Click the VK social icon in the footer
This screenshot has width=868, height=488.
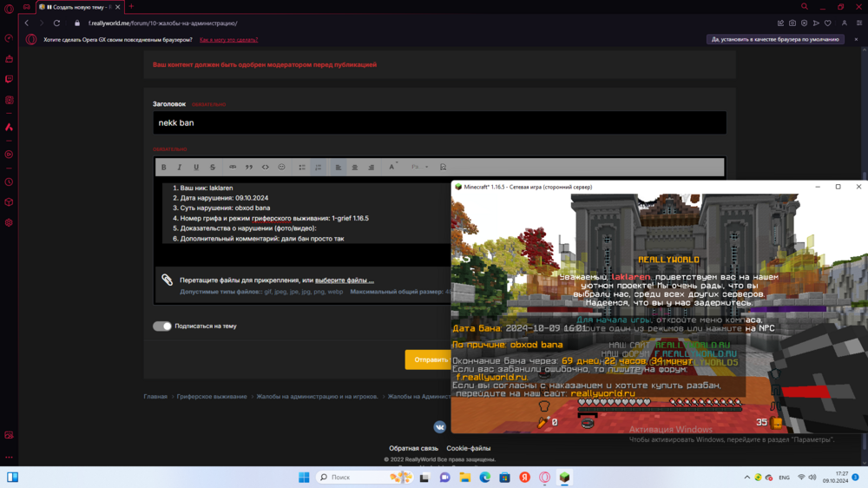(x=439, y=427)
